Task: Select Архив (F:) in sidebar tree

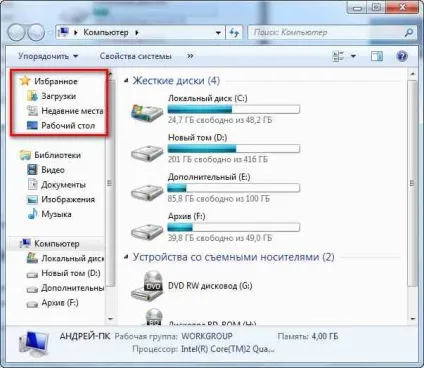Action: [60, 303]
